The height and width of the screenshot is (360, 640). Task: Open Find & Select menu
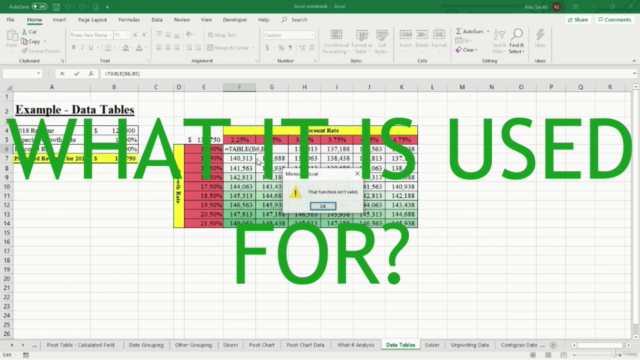tap(517, 41)
